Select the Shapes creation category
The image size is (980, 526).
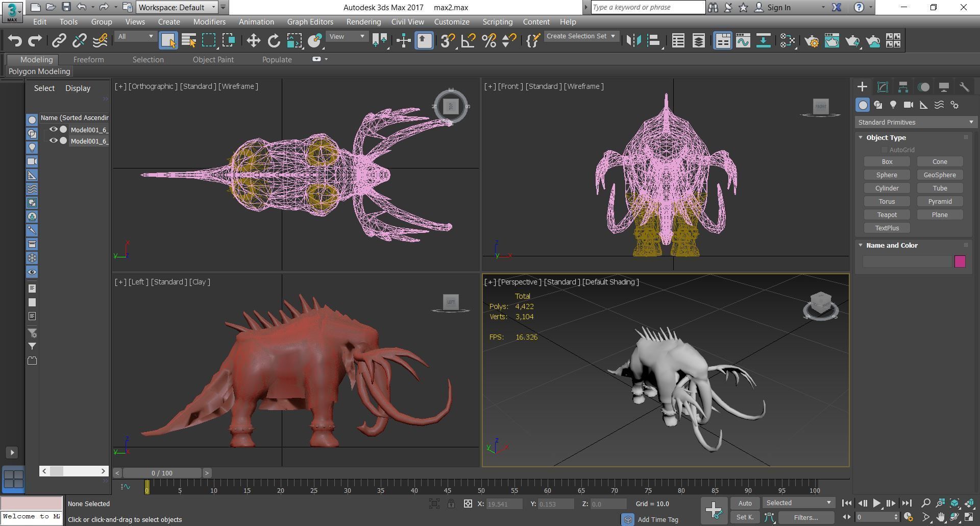878,105
